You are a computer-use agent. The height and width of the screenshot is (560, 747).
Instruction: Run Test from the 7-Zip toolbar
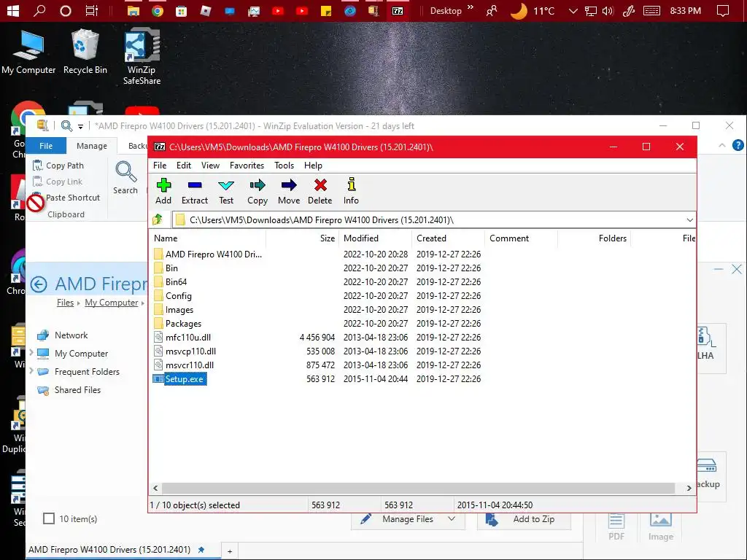pyautogui.click(x=226, y=191)
